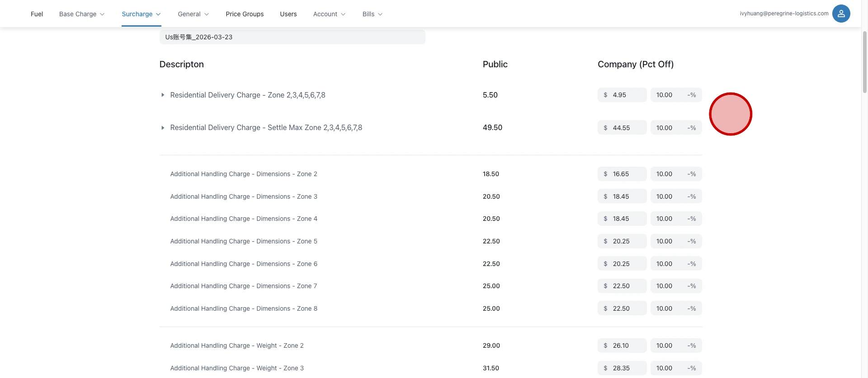
Task: Click the page vertical scrollbar
Action: pyautogui.click(x=864, y=63)
